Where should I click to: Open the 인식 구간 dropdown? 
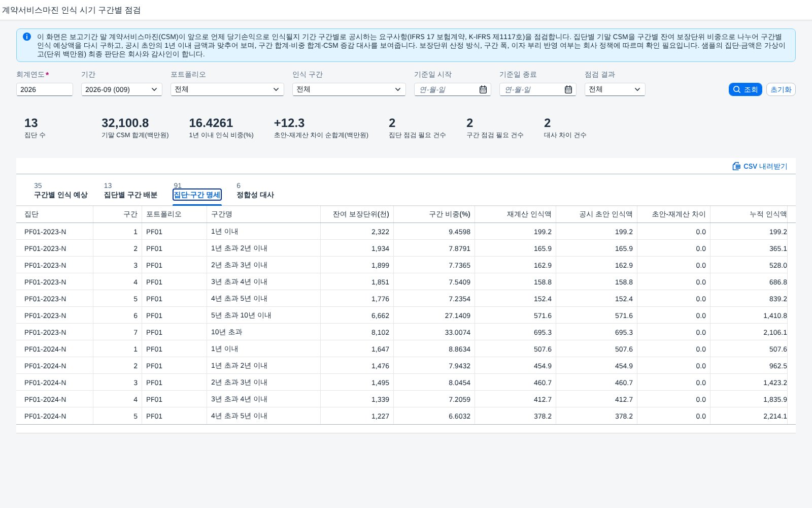pyautogui.click(x=349, y=89)
